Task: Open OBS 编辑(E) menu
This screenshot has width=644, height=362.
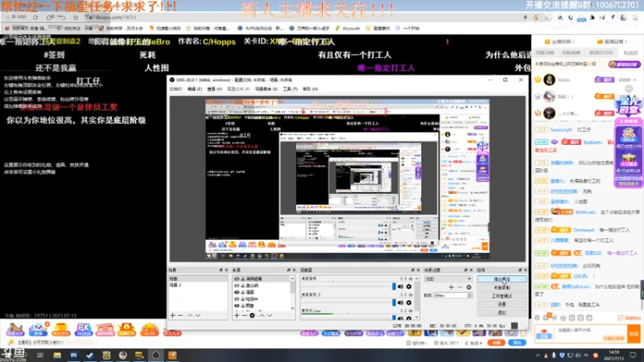Action: click(195, 89)
